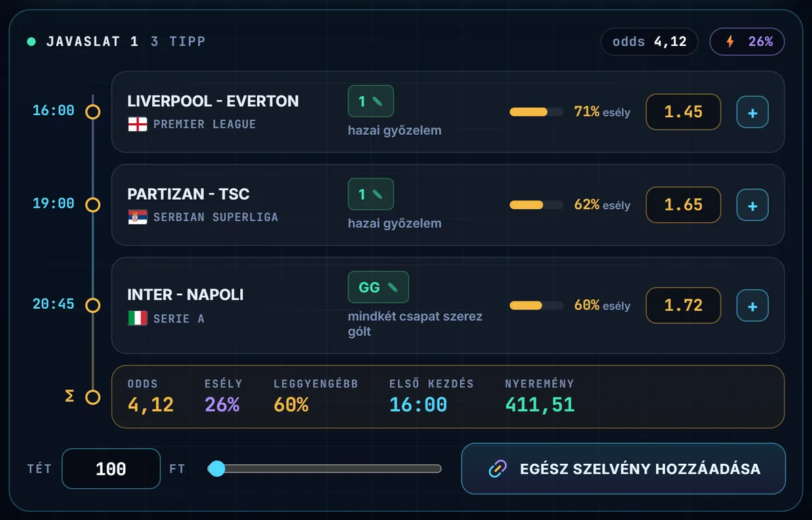812x520 pixels.
Task: Add Partizan - TSC tip with plus icon
Action: tap(752, 205)
